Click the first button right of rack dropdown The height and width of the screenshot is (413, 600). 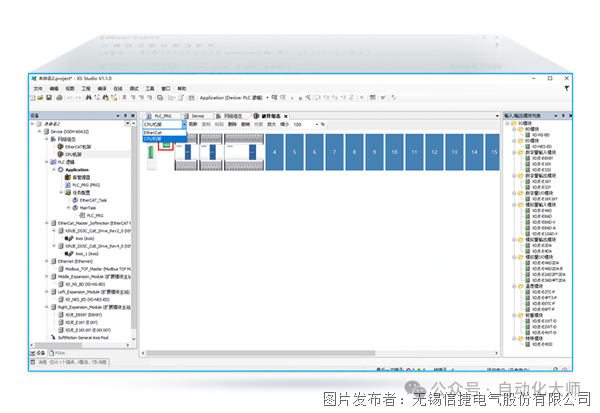tap(193, 124)
